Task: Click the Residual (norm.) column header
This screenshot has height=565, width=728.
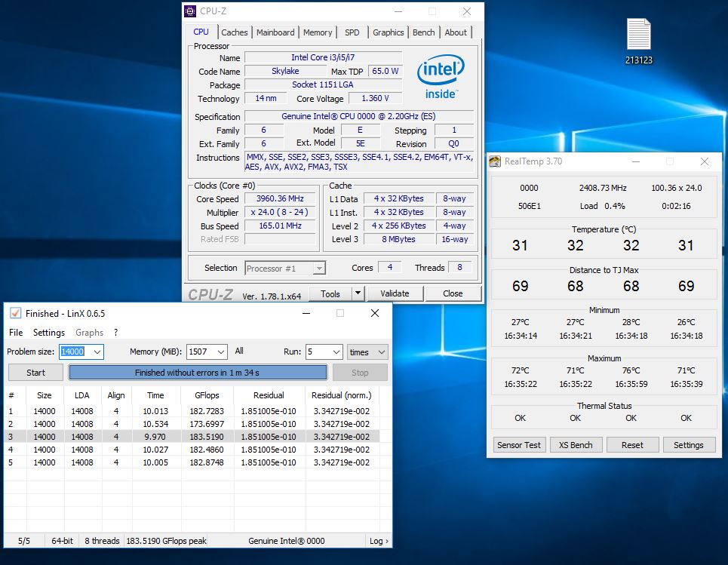Action: point(341,395)
